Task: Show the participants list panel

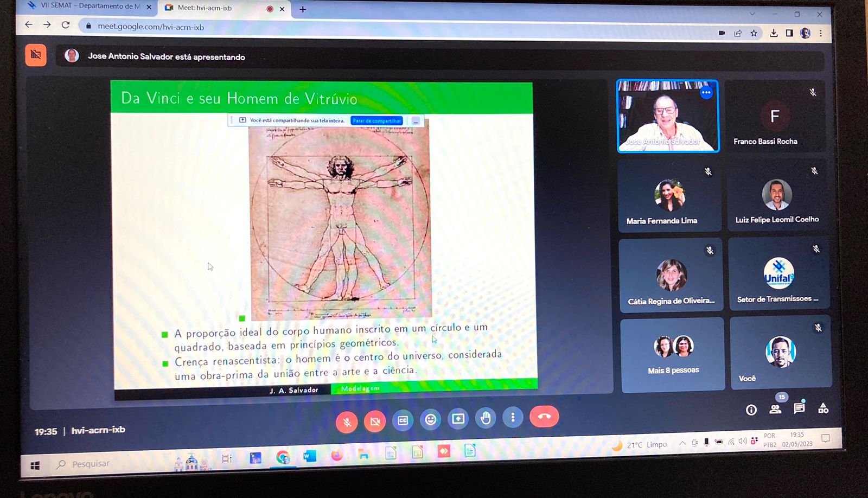Action: [x=775, y=409]
